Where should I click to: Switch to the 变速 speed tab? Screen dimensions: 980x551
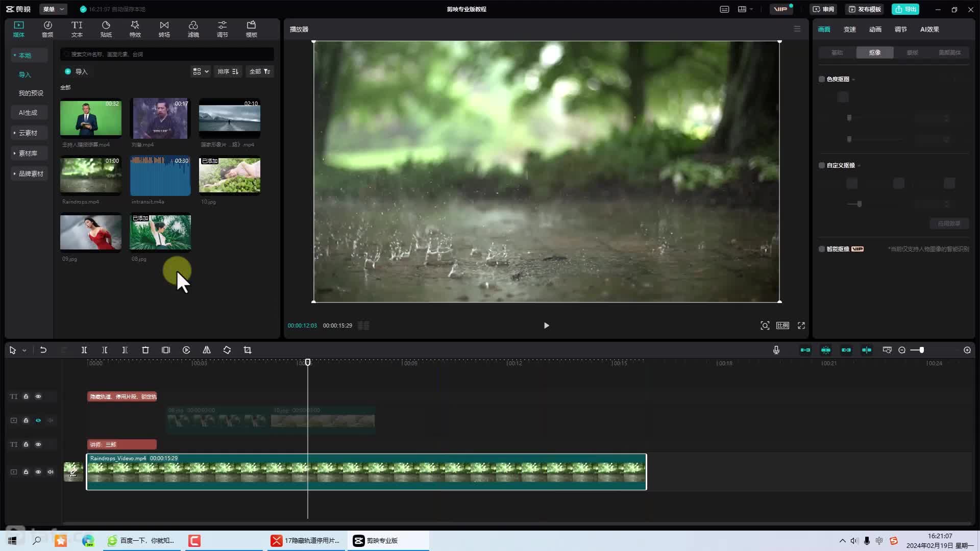pos(850,29)
